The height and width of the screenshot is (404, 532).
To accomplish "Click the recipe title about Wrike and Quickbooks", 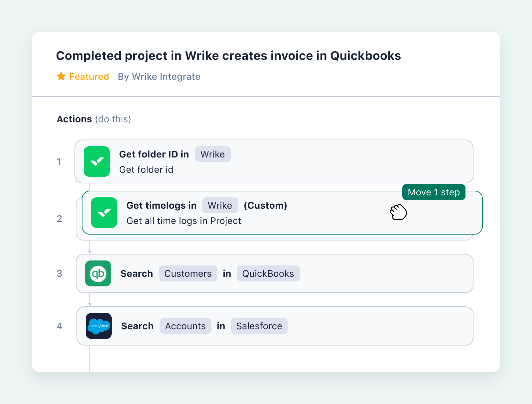I will [x=228, y=56].
